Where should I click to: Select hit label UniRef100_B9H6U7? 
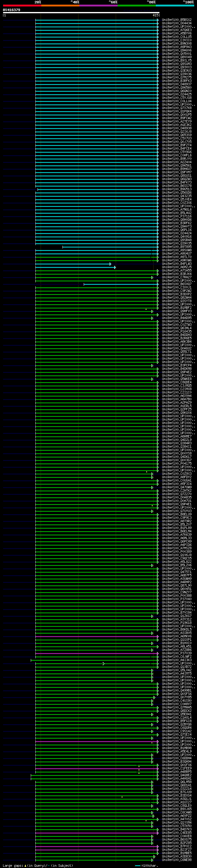[x=177, y=169]
